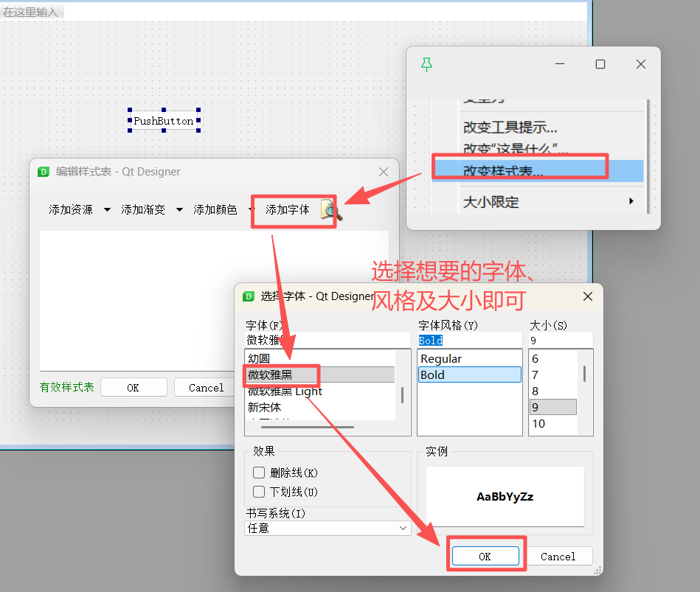Click the green pin icon
The image size is (700, 592).
[426, 65]
